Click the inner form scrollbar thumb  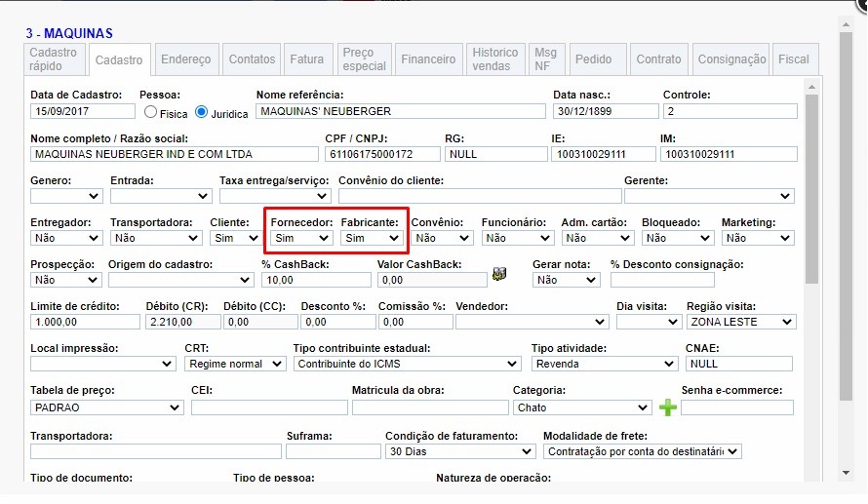pyautogui.click(x=811, y=189)
